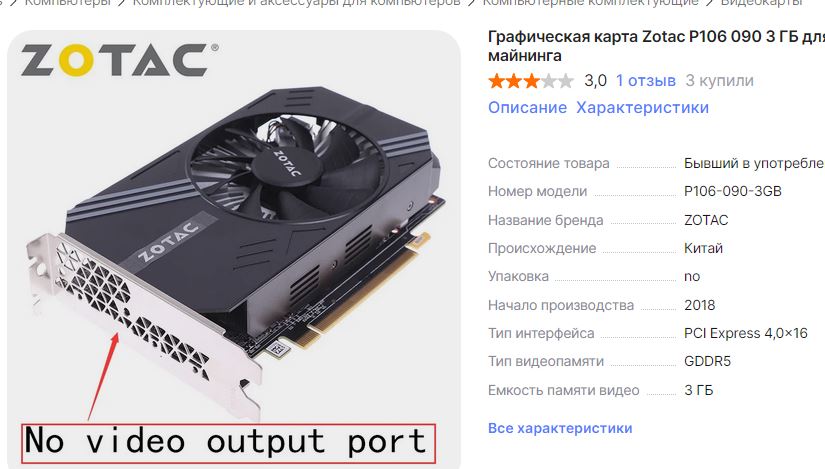
Task: Open 'Компьютерные комплектующие' breadcrumb
Action: point(590,3)
